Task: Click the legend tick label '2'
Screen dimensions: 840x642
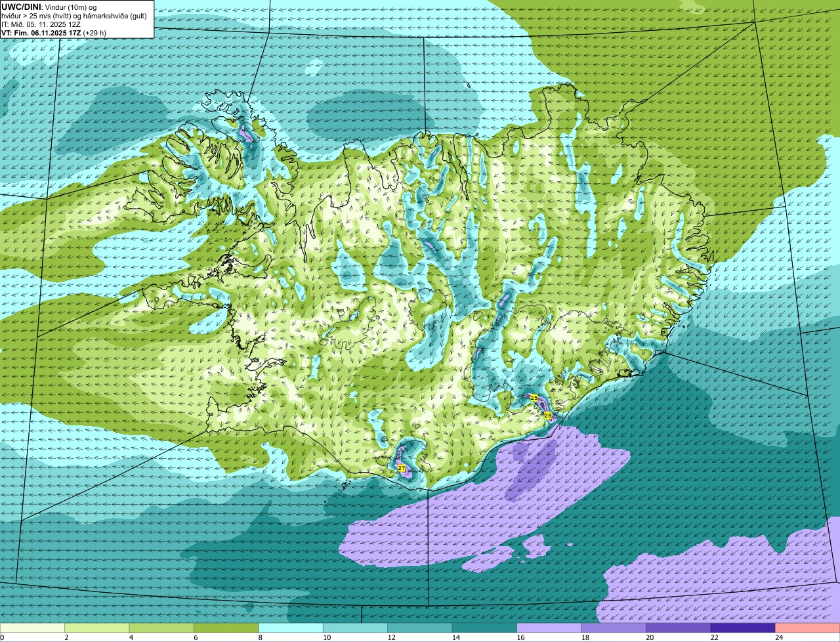Action: click(66, 637)
